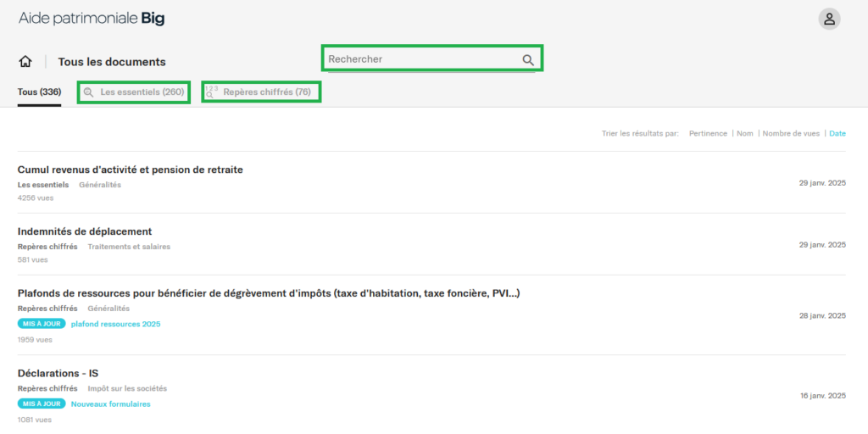The width and height of the screenshot is (868, 434).
Task: Open Plafonds de ressources dégrèvement document
Action: pyautogui.click(x=268, y=293)
